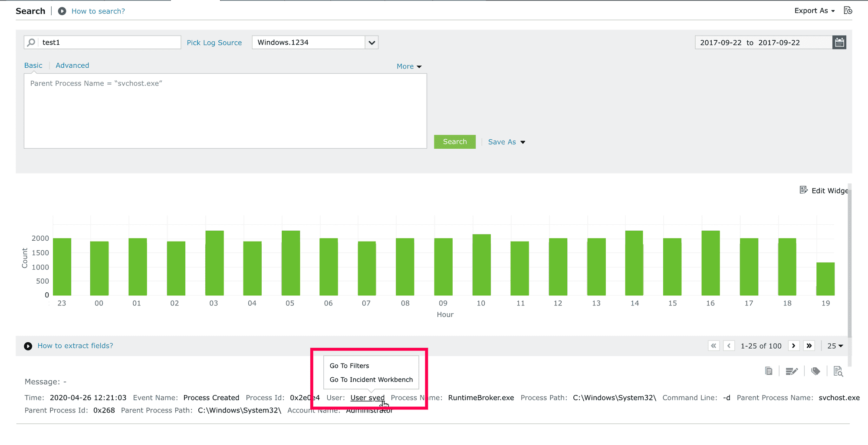Click the chart bar for hour 16
868x445 pixels.
(x=710, y=263)
